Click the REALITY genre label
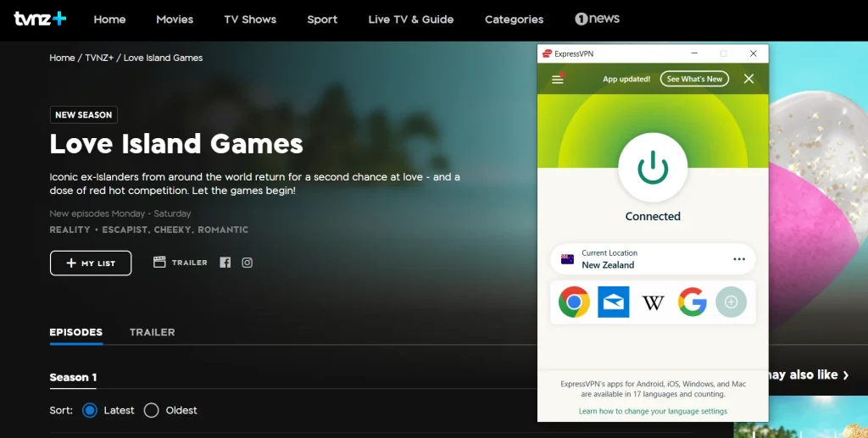This screenshot has height=438, width=868. point(70,230)
